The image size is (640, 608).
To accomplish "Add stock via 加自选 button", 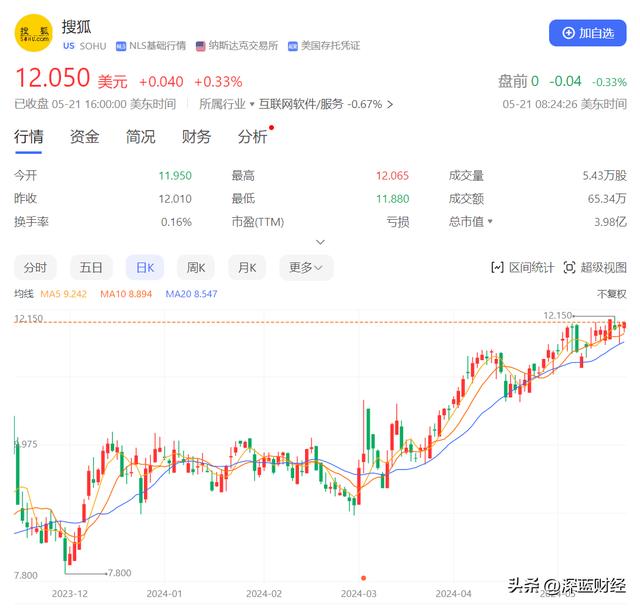I will coord(587,33).
